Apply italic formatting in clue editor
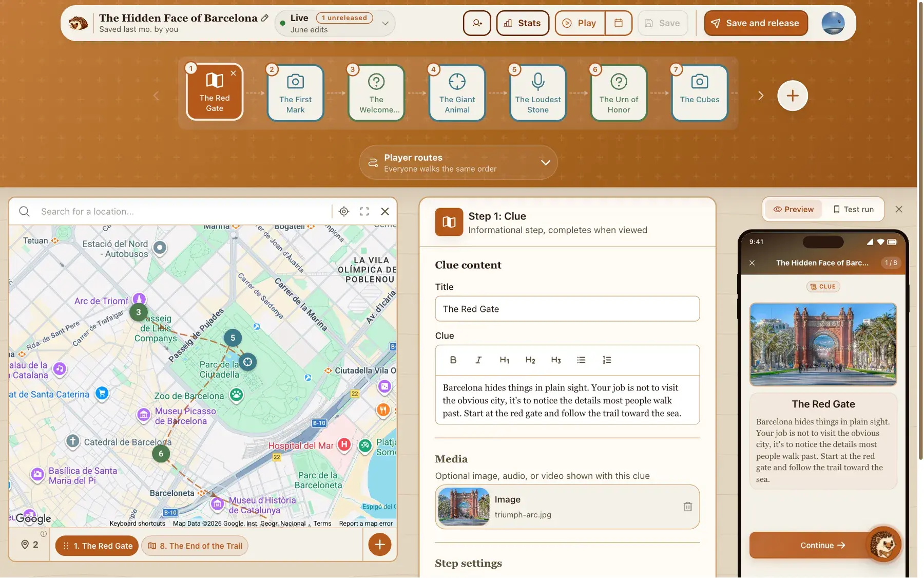This screenshot has width=924, height=578. (x=478, y=360)
